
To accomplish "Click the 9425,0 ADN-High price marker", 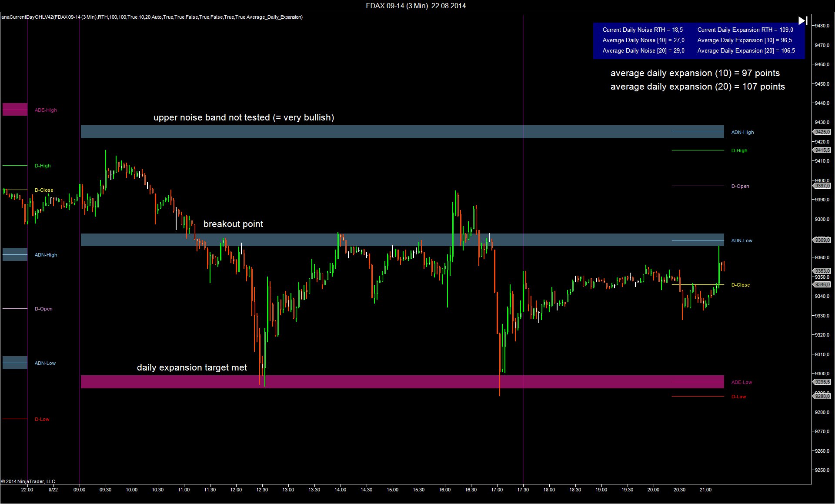I will pos(822,132).
